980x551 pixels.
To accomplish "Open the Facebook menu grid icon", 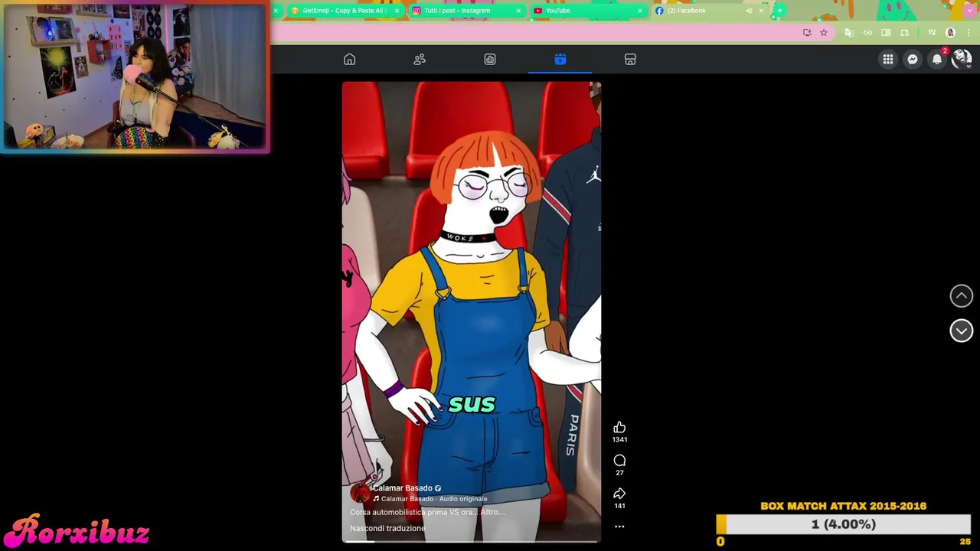I will point(888,60).
